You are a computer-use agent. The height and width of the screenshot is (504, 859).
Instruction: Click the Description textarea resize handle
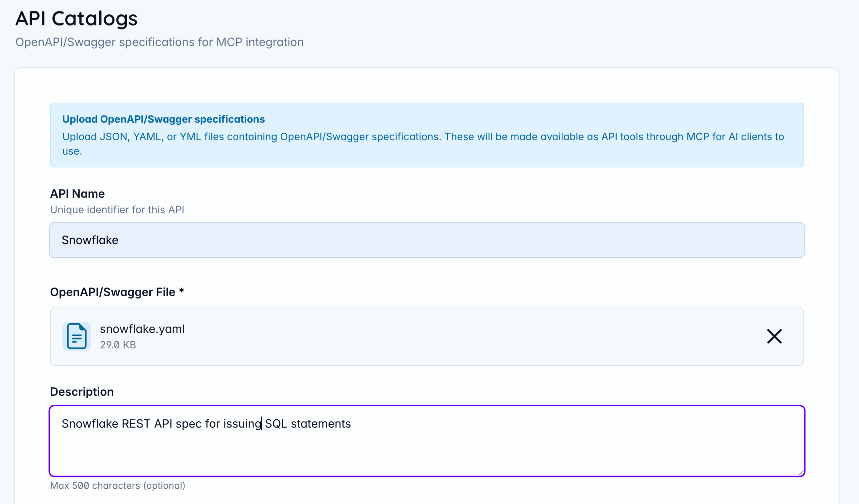(x=801, y=473)
